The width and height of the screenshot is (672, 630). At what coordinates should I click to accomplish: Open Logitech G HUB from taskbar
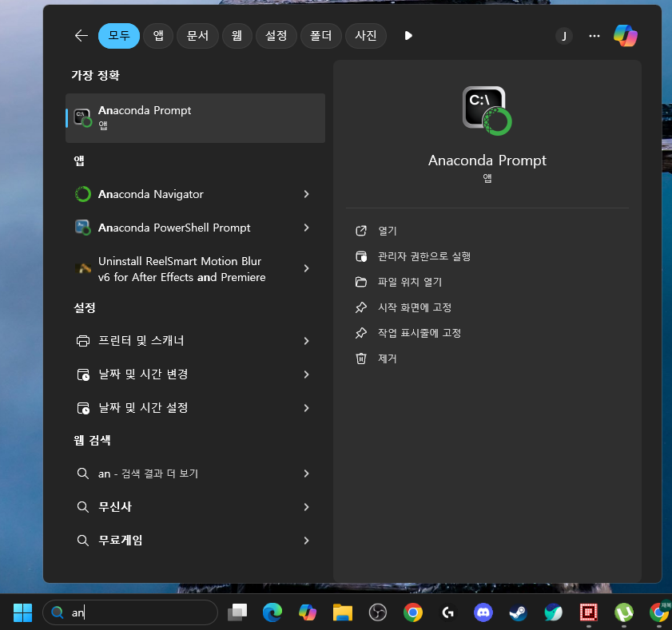(448, 612)
